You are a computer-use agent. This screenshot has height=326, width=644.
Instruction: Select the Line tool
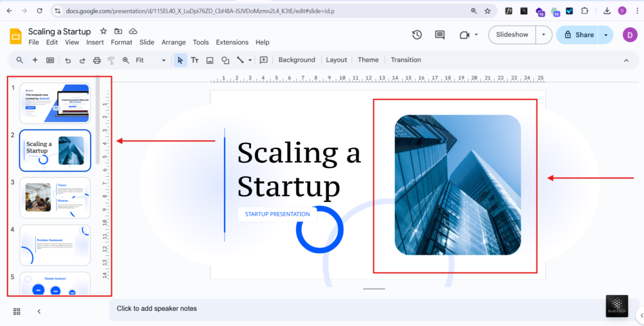tap(240, 60)
